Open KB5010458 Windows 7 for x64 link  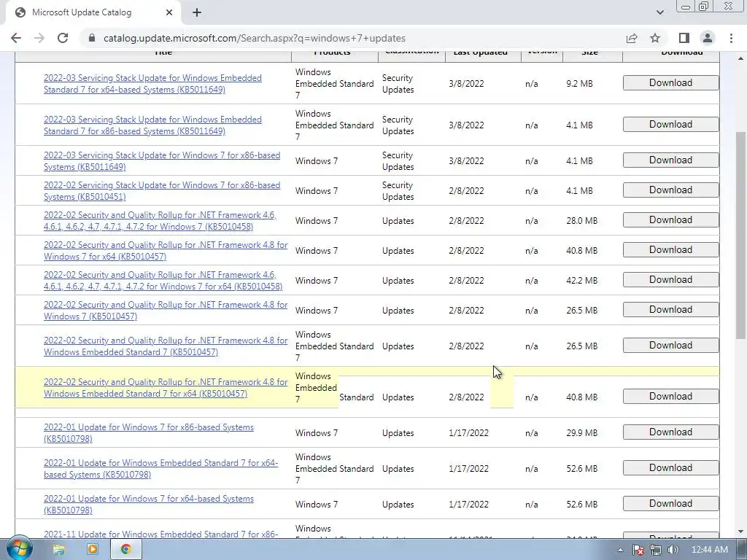[x=163, y=281]
